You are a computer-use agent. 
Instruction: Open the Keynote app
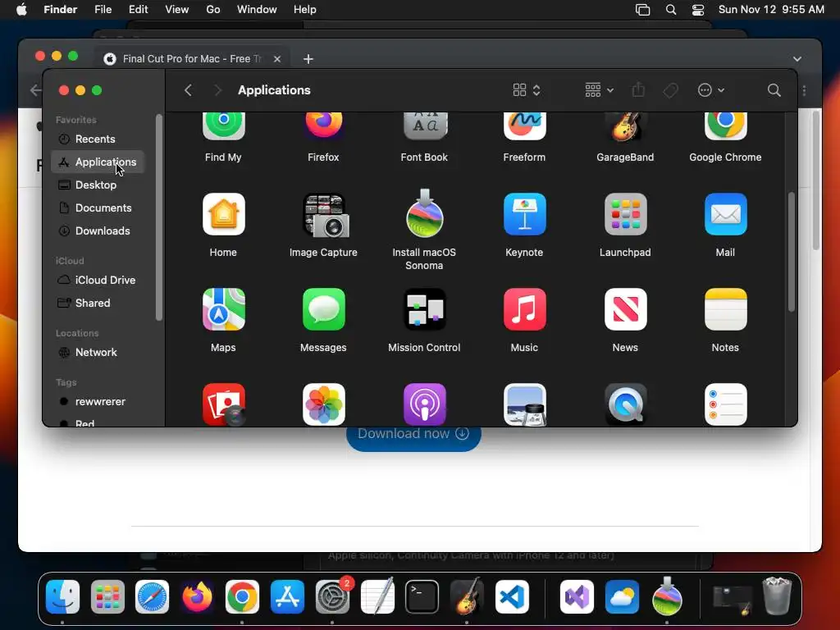tap(524, 214)
